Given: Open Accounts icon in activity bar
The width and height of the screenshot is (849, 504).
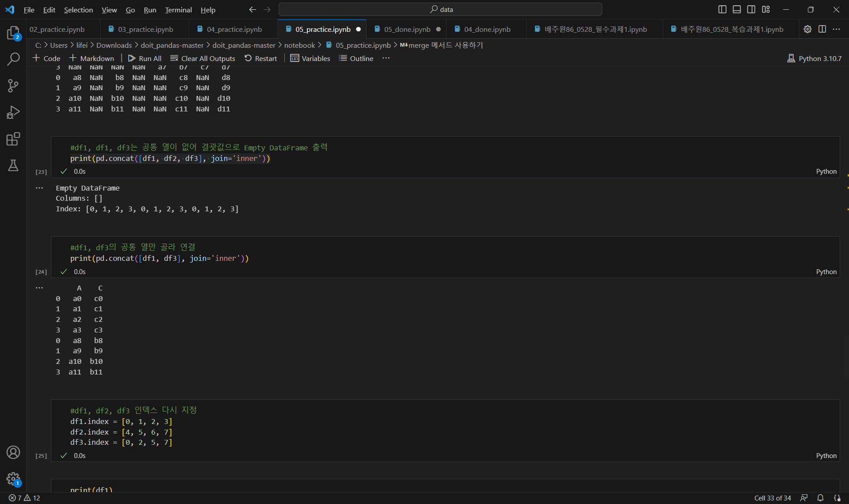Looking at the screenshot, I should click(x=13, y=452).
